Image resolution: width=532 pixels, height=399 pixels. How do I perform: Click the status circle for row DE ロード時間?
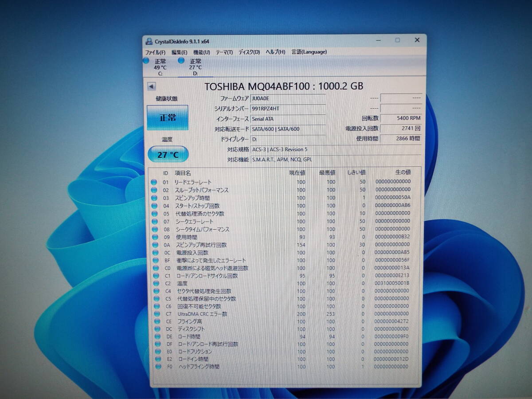pos(157,336)
